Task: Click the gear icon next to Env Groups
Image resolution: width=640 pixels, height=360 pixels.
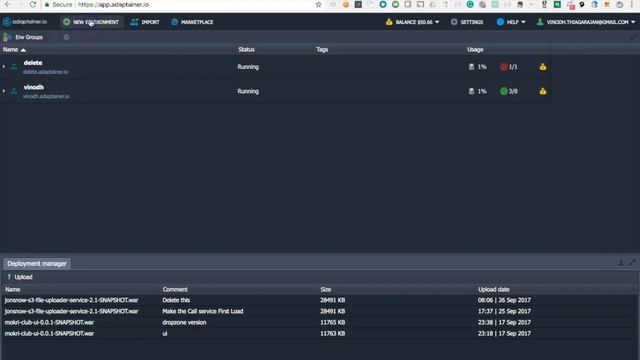Action: pyautogui.click(x=66, y=37)
